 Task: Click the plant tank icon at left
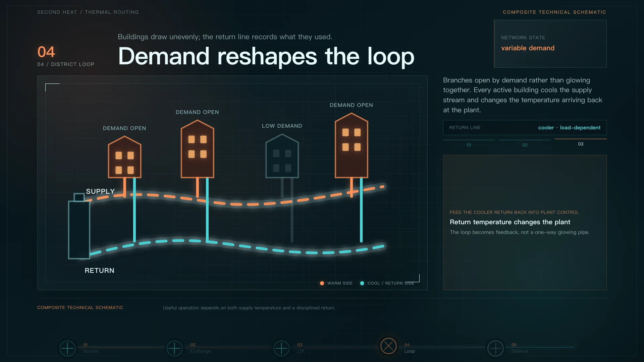point(79,226)
